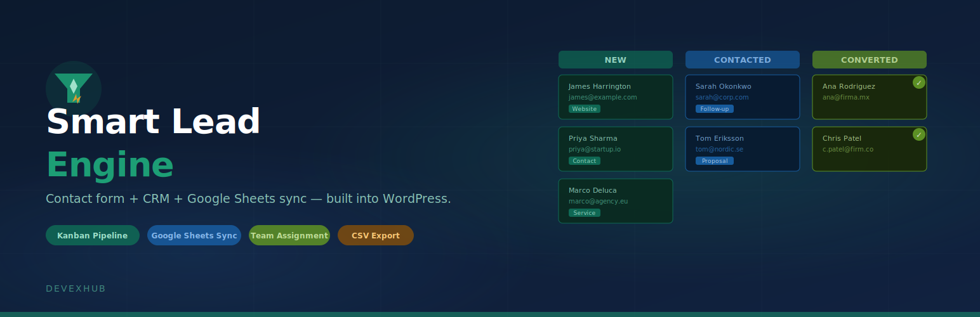Viewport: 980px width, 317px height.
Task: Click the checkmark on Ana Rodriguez card
Action: [x=918, y=82]
